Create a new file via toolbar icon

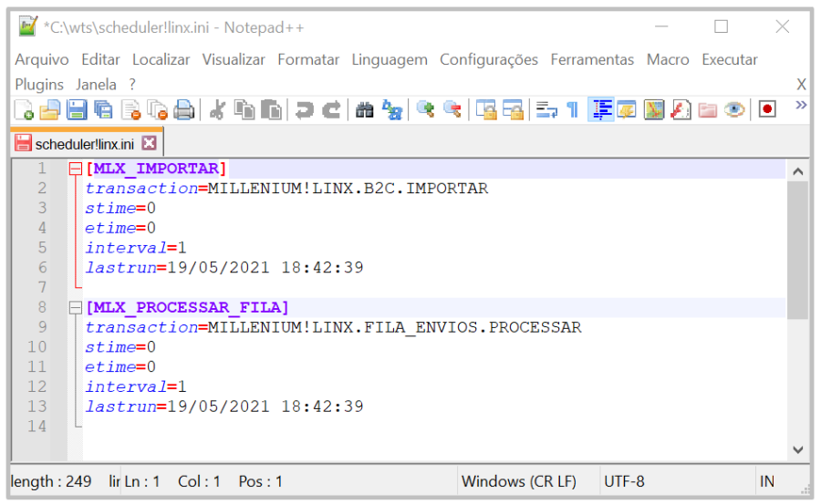tap(24, 110)
